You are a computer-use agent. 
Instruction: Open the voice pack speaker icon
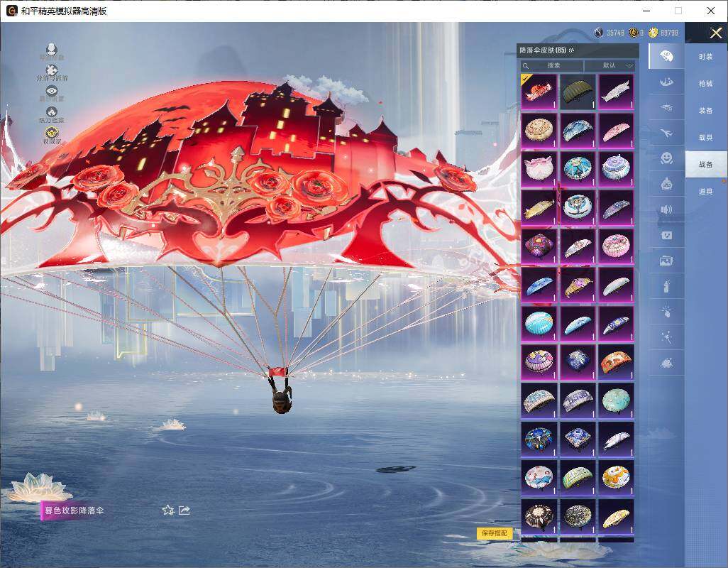click(666, 209)
